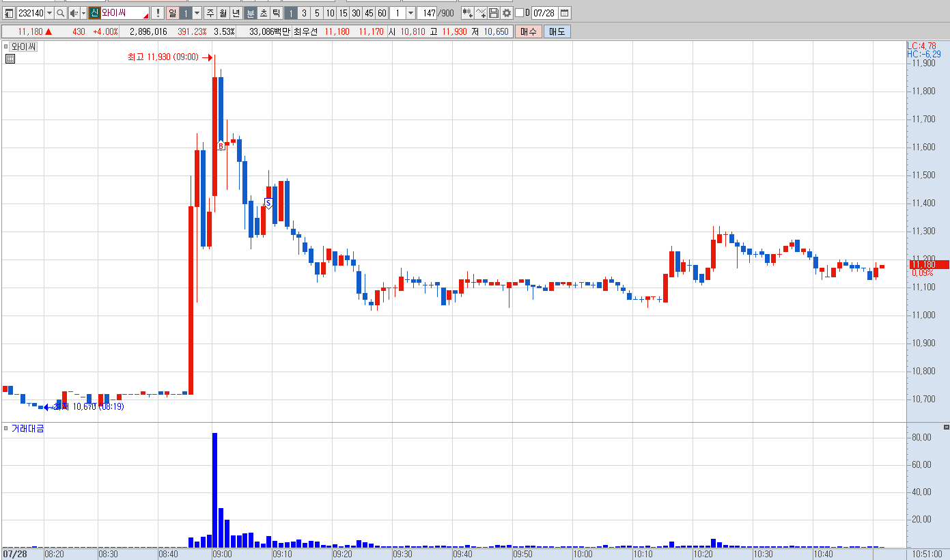Open the dropdown beside the 일 period value

tap(197, 13)
